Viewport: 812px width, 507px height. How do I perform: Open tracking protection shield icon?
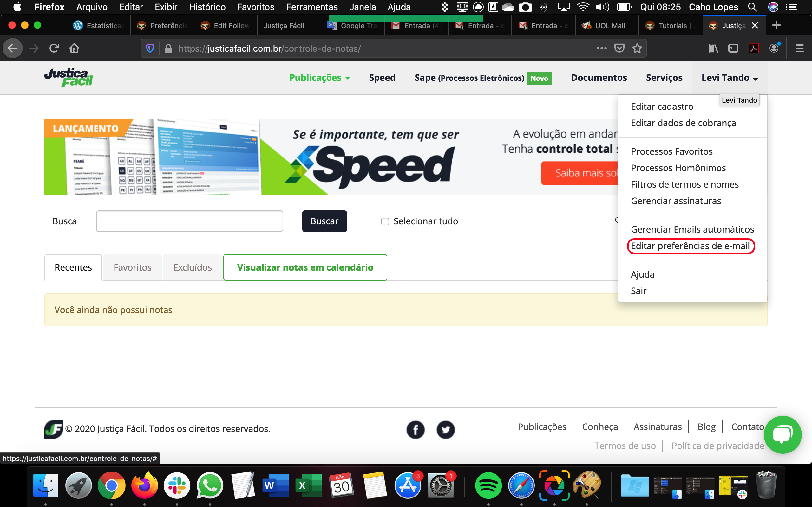pyautogui.click(x=150, y=48)
